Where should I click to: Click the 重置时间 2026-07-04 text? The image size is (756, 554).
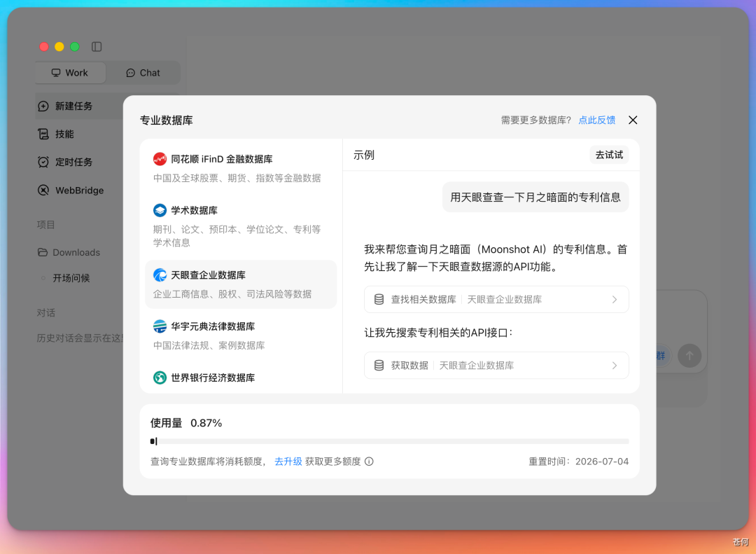(x=578, y=462)
